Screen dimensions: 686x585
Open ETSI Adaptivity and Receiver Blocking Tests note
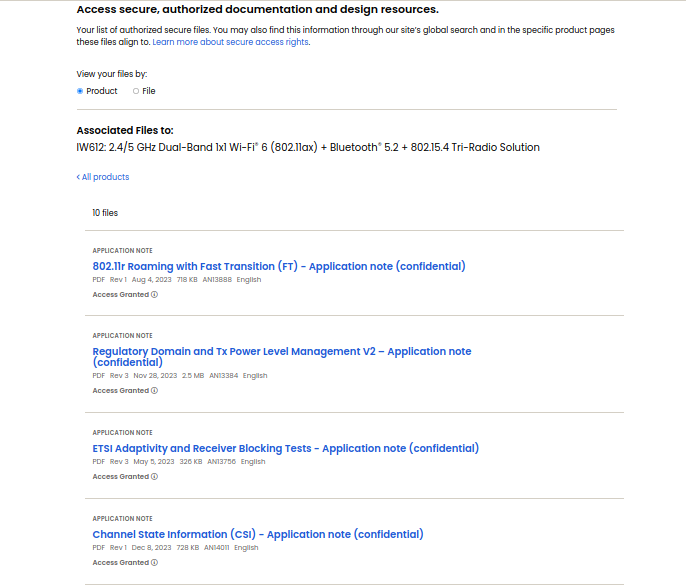pos(285,448)
